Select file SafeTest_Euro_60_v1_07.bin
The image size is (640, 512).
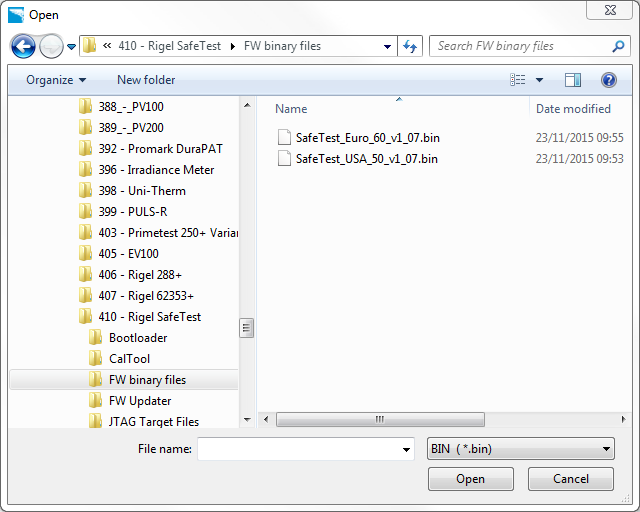(x=368, y=138)
